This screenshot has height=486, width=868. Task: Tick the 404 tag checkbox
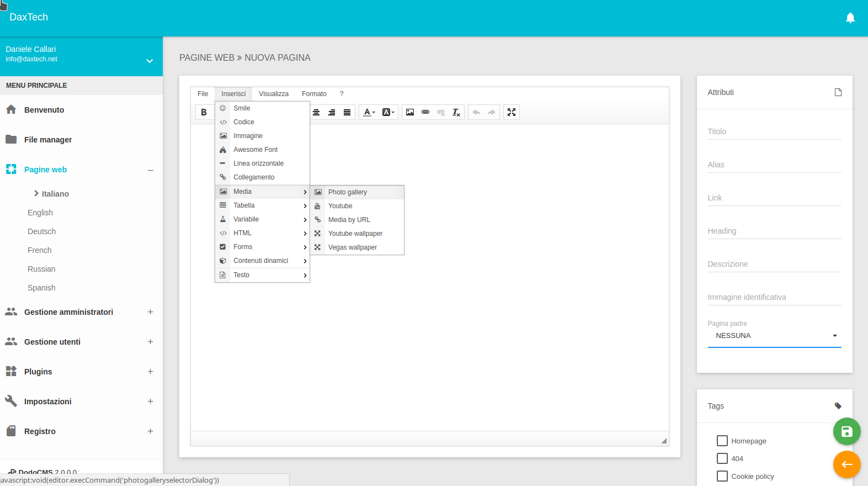(x=722, y=458)
